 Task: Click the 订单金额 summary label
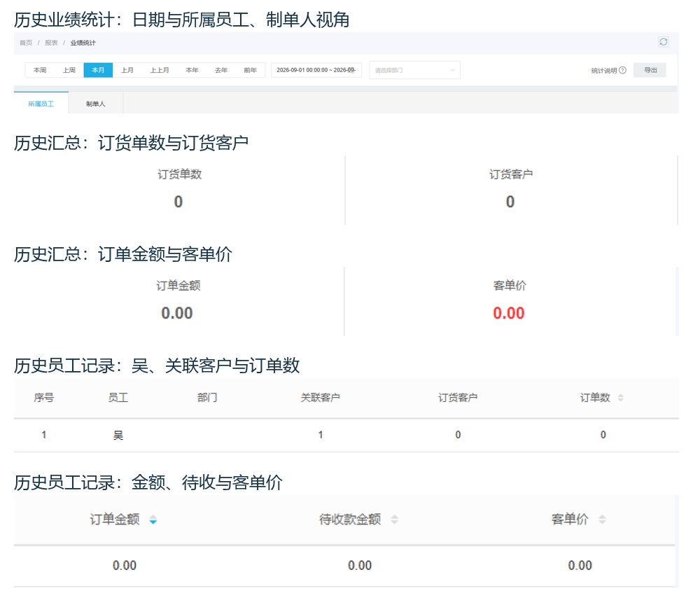[x=178, y=285]
